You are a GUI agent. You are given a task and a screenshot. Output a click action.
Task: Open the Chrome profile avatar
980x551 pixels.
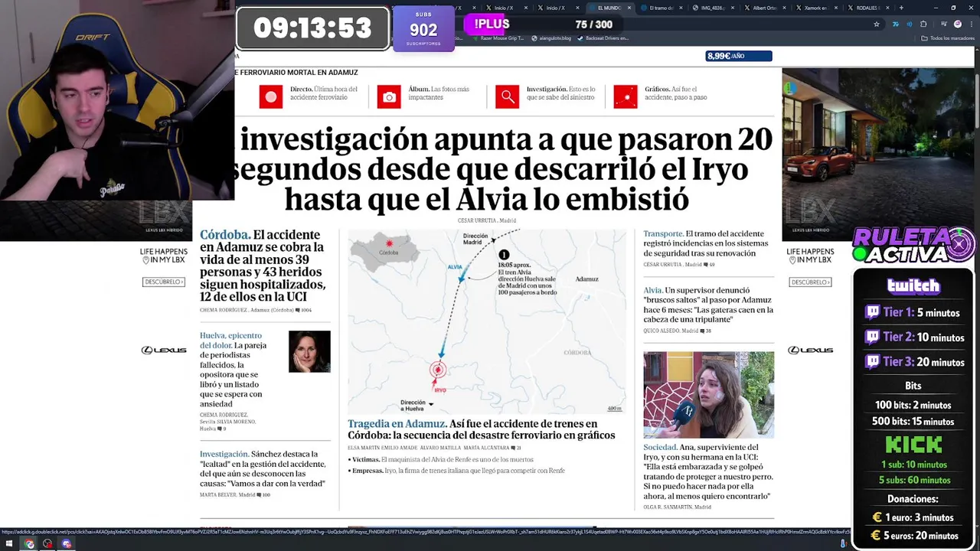click(x=957, y=24)
